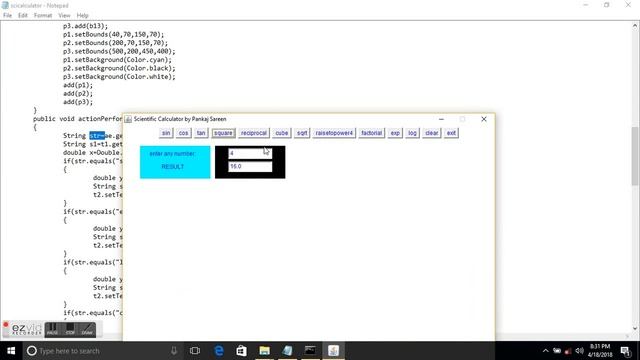
Task: Open the Action Center notifications icon
Action: 626,351
